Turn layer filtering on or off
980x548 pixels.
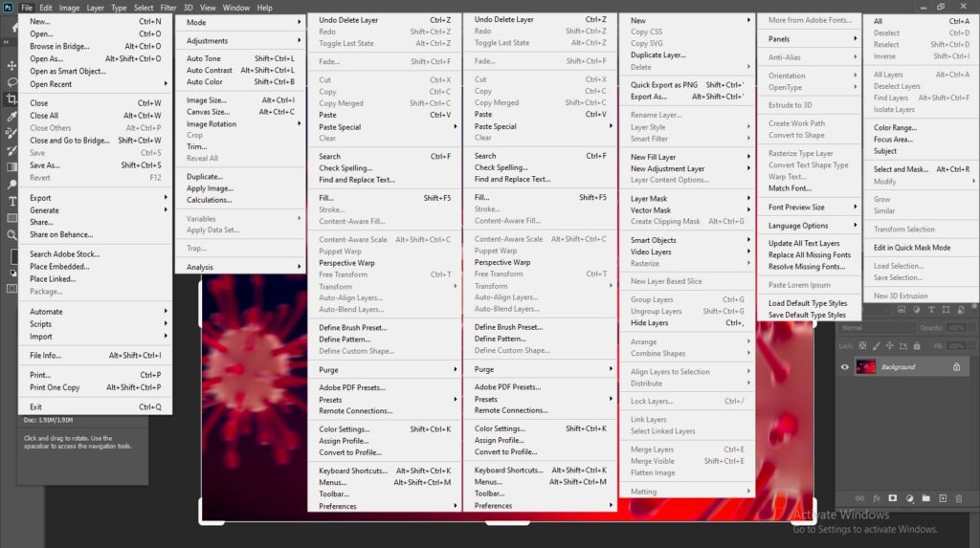click(974, 306)
